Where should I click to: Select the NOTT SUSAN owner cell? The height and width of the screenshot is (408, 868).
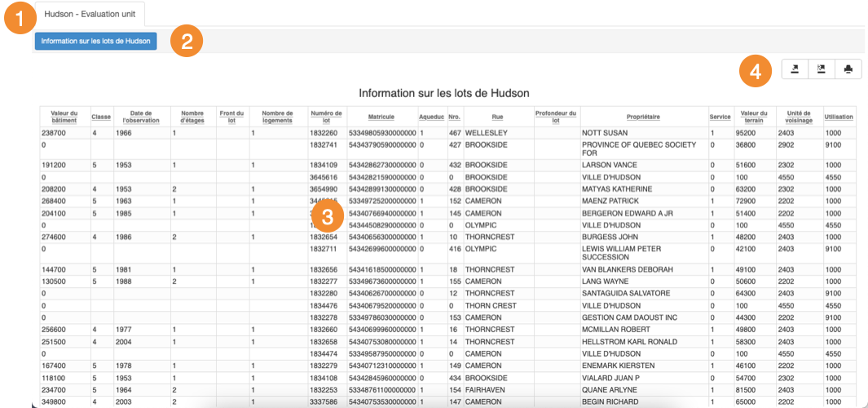[604, 132]
